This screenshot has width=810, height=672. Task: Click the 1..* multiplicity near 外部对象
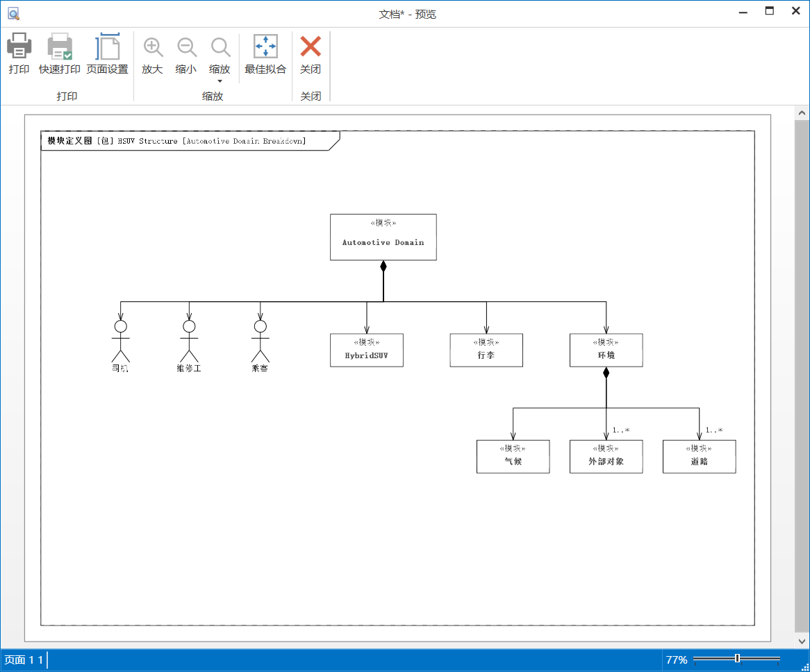620,430
